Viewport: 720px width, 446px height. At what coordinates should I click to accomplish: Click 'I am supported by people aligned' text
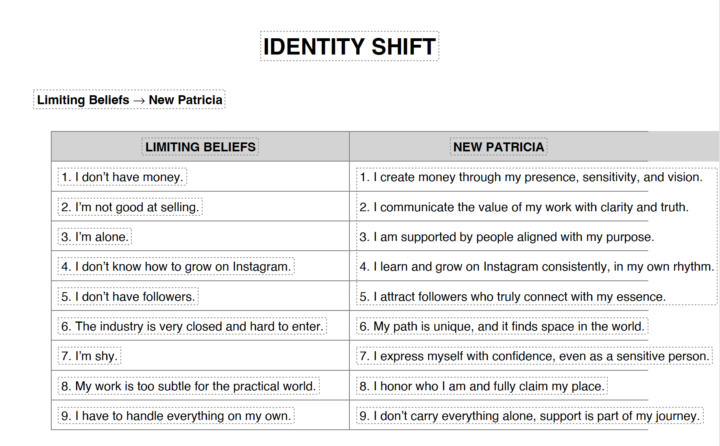506,237
